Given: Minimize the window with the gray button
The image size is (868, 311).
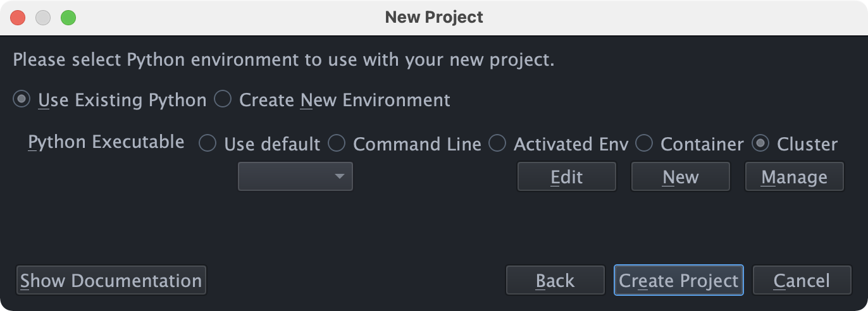Looking at the screenshot, I should click(x=43, y=18).
